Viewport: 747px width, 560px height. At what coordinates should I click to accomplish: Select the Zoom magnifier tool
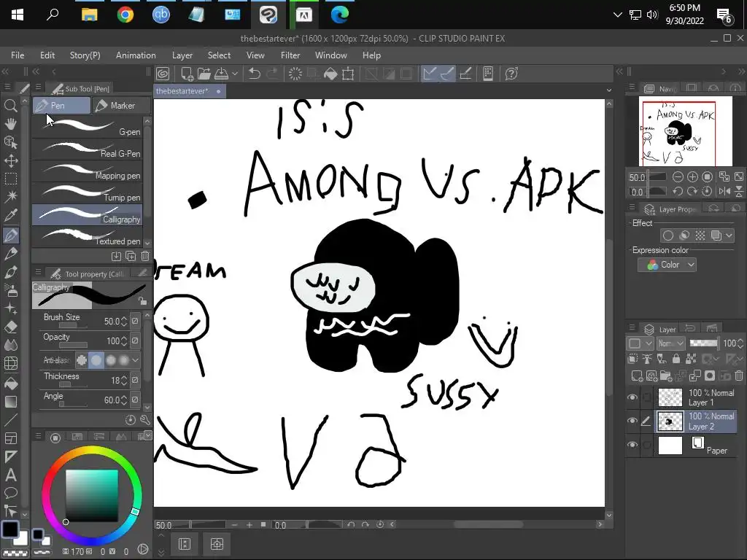tap(10, 105)
